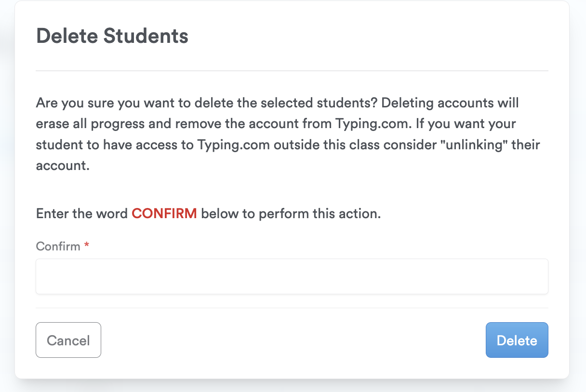Click the divider line under the heading
This screenshot has height=392, width=586.
[292, 71]
